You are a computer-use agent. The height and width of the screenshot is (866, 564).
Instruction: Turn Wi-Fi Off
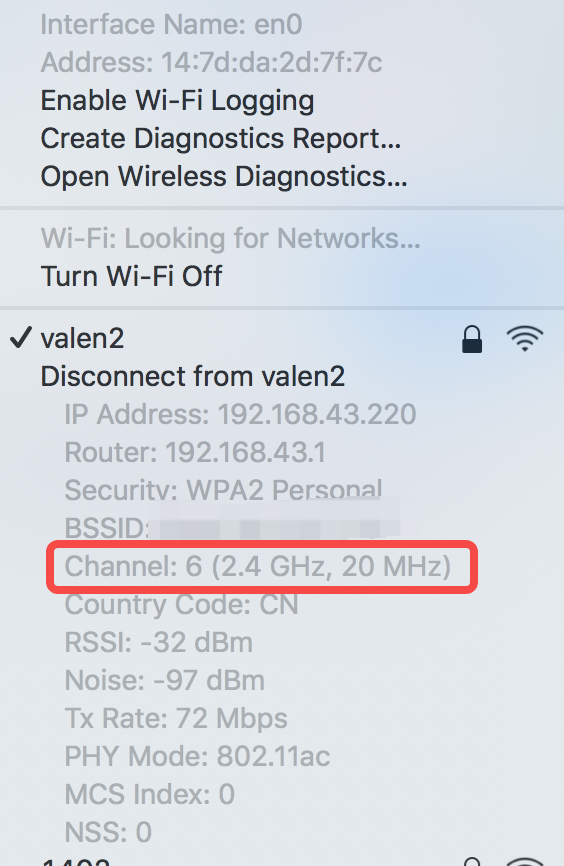[131, 276]
